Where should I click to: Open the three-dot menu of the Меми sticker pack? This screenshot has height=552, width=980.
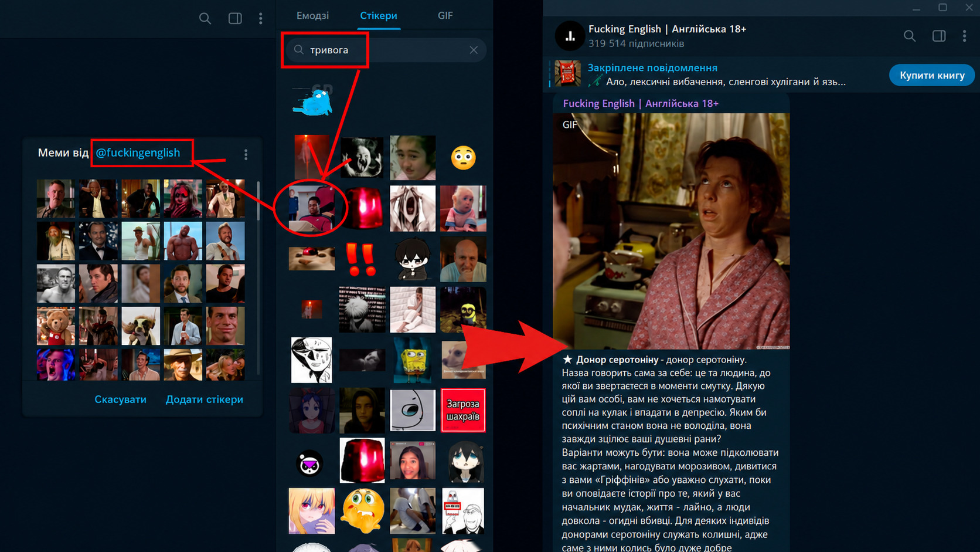(246, 154)
